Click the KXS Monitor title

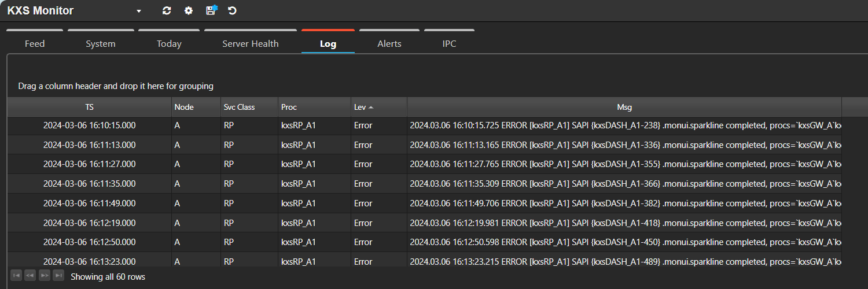[x=41, y=11]
